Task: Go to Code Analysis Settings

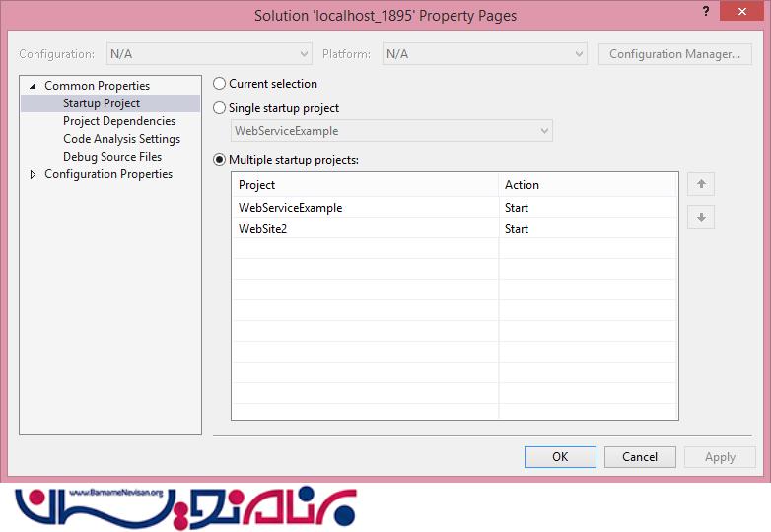Action: pyautogui.click(x=121, y=139)
